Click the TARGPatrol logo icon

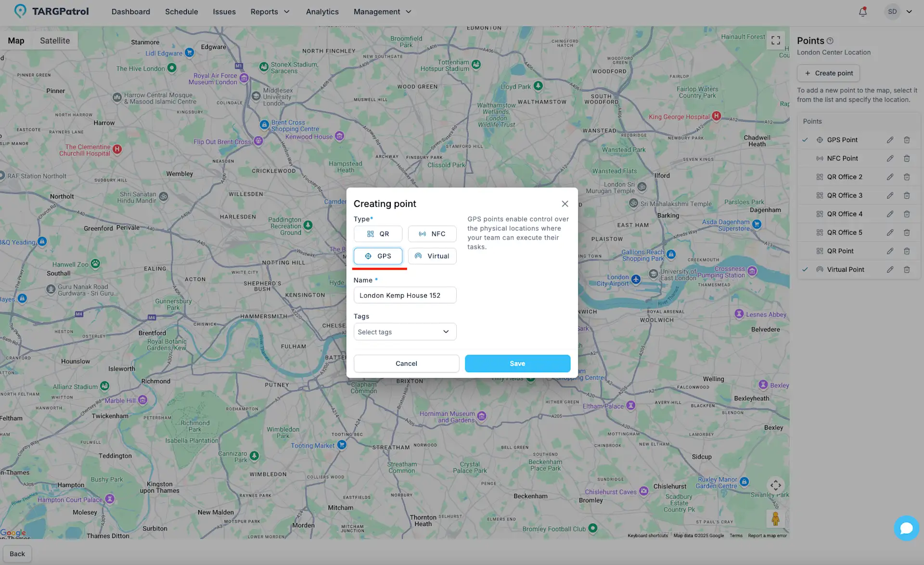[20, 11]
